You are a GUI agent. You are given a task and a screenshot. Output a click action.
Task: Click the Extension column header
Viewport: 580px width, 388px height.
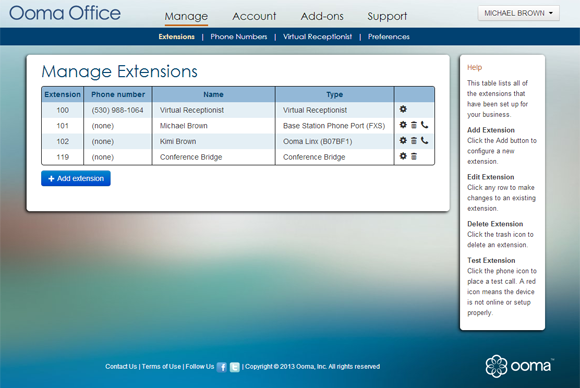[63, 94]
